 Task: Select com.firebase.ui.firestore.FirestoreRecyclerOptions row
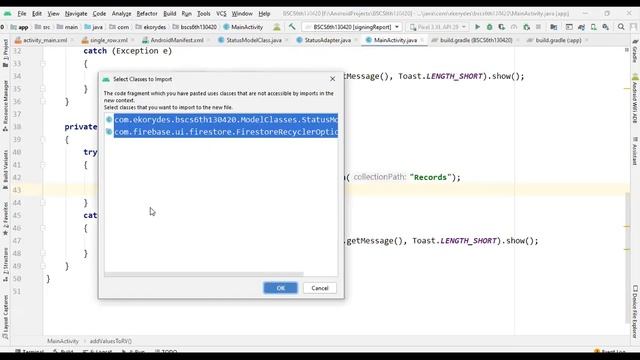coord(222,132)
